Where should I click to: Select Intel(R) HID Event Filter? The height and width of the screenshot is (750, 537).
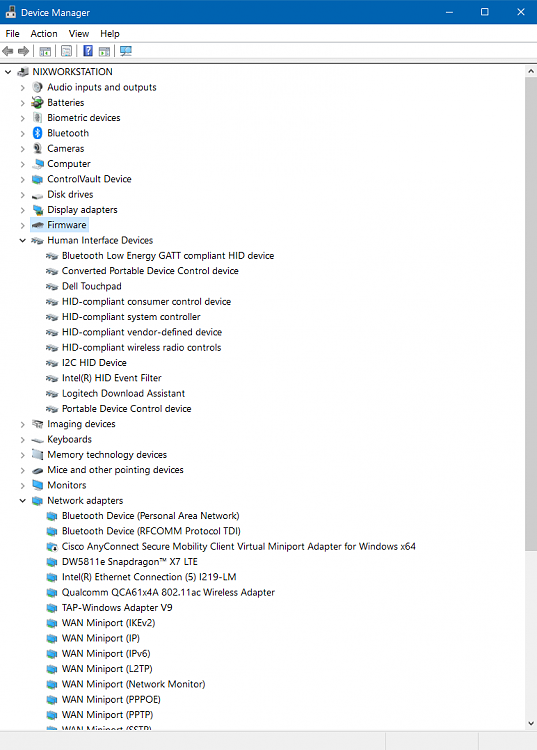pyautogui.click(x=112, y=378)
